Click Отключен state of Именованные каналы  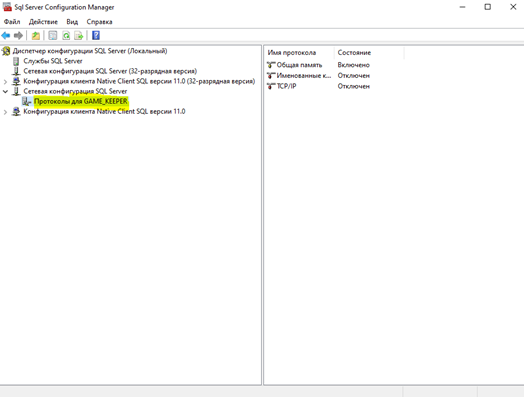point(354,76)
